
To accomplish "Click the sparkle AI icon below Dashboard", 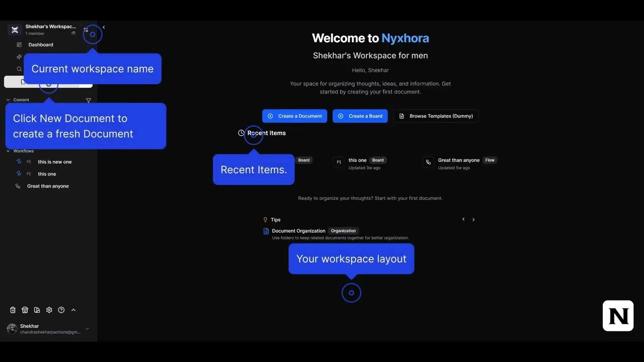I will 19,57.
